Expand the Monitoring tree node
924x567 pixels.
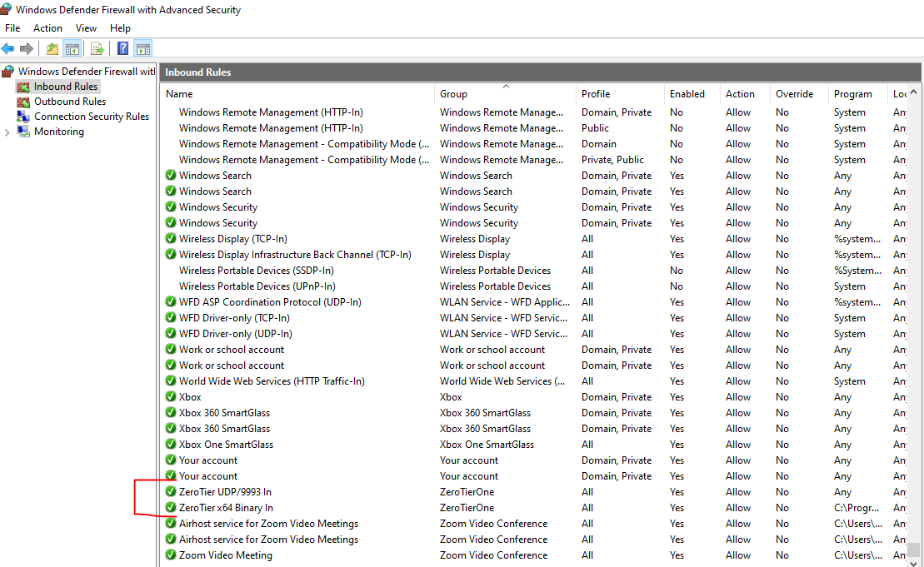tap(7, 132)
